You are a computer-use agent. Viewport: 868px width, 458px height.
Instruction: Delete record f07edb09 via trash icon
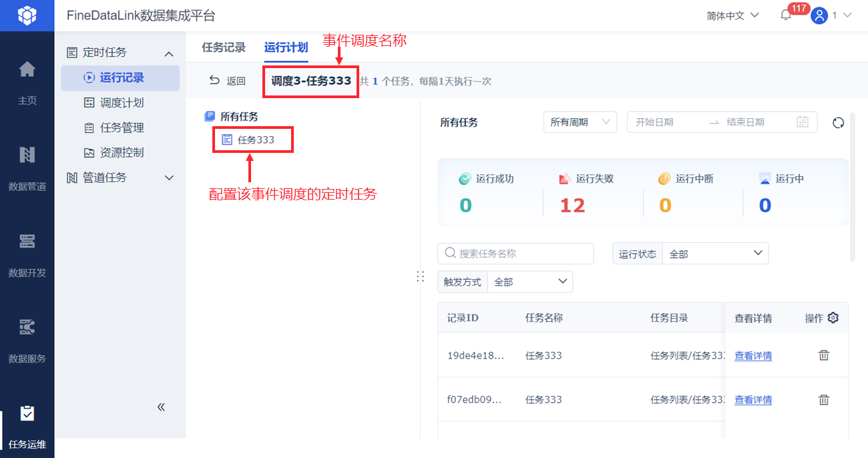[x=824, y=399]
